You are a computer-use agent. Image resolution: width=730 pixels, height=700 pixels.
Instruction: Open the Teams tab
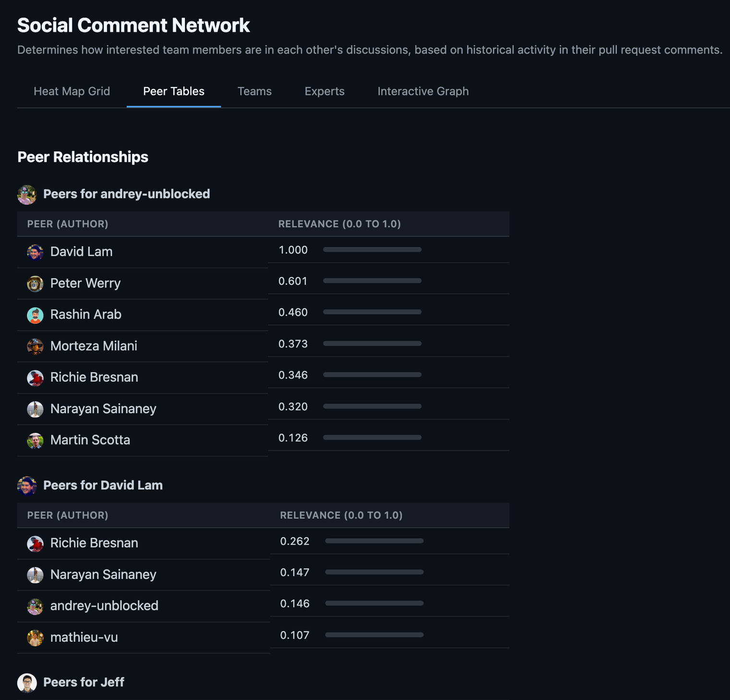click(x=255, y=91)
